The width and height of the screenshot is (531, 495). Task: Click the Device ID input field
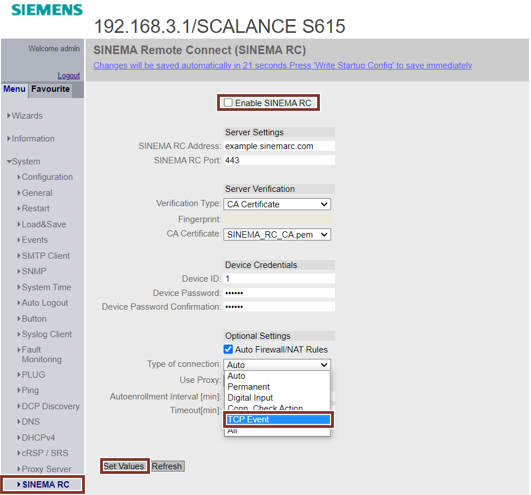coord(279,279)
